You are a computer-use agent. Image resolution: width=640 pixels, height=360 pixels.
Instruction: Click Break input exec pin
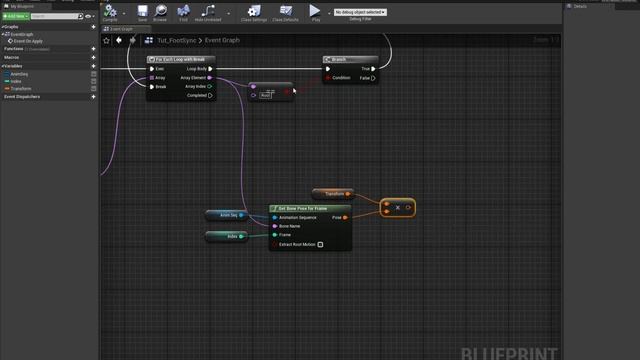coord(152,87)
